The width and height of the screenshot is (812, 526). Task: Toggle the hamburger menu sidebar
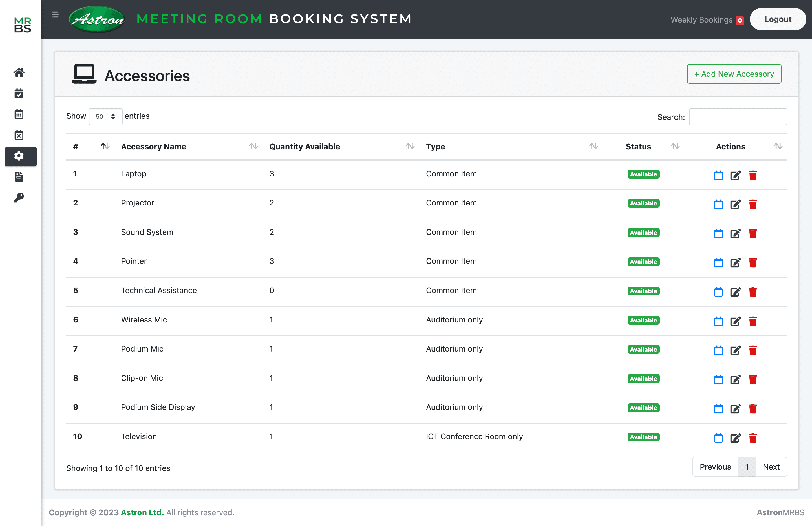55,15
